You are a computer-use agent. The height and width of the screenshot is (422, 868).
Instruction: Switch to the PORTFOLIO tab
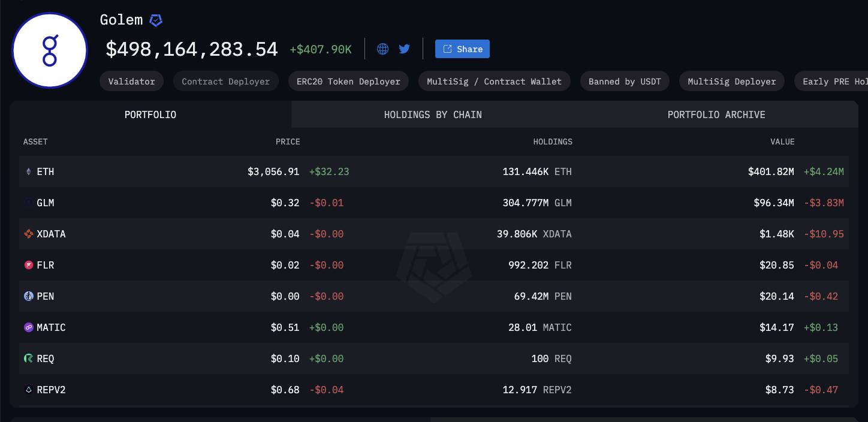pos(150,114)
